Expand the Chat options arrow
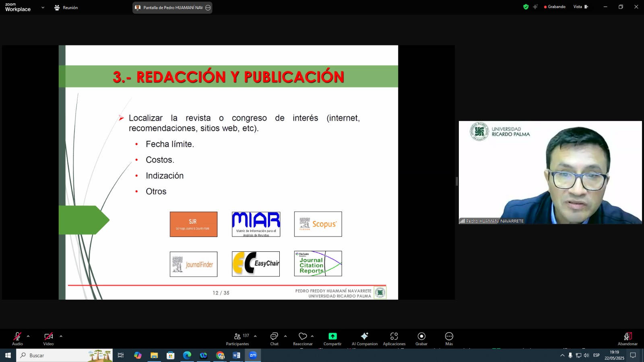 285,336
